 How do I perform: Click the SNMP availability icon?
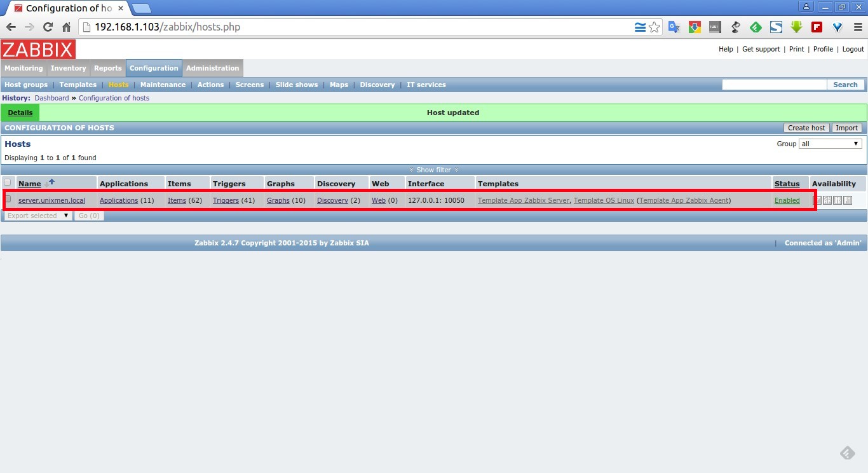click(x=827, y=200)
